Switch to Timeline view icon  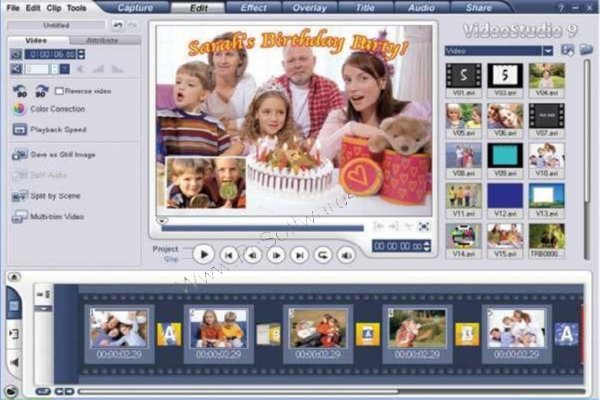tap(14, 334)
